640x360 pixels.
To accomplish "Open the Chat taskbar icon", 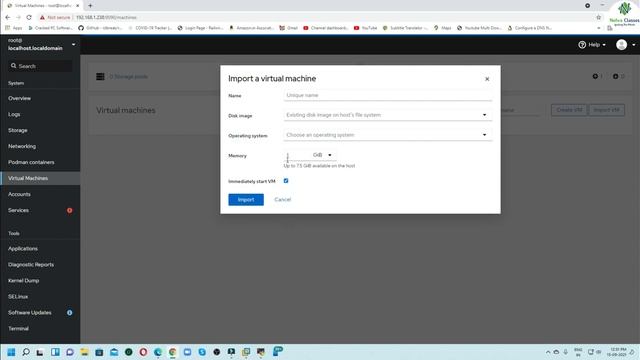I will point(70,352).
